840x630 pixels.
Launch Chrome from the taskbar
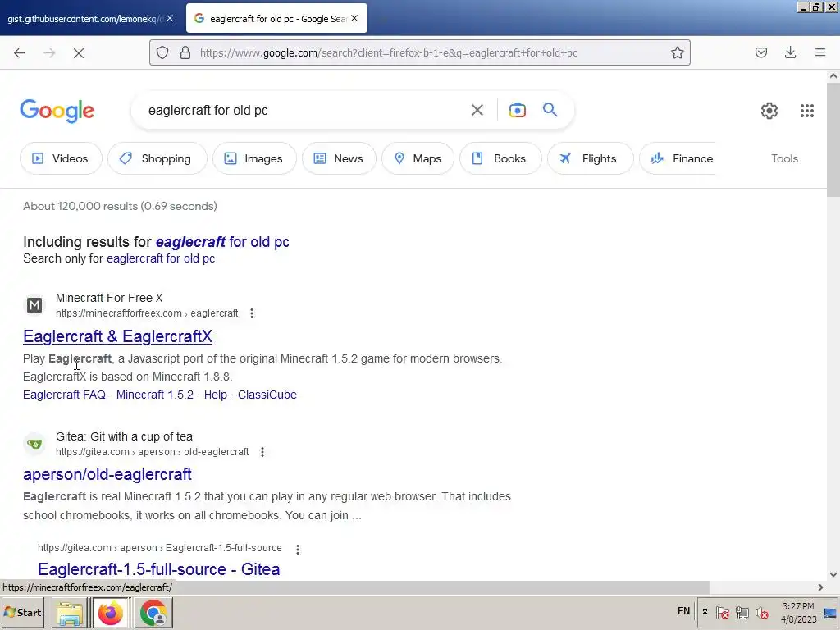coord(153,613)
